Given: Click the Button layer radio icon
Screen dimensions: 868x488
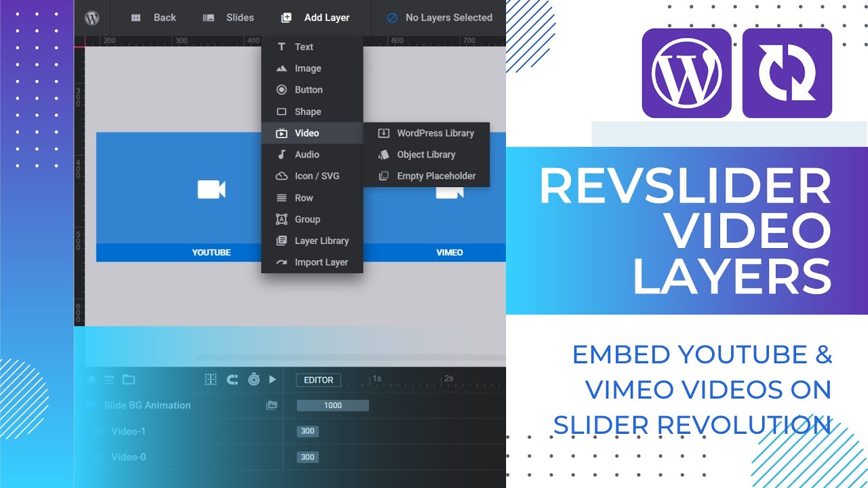Looking at the screenshot, I should (x=281, y=89).
